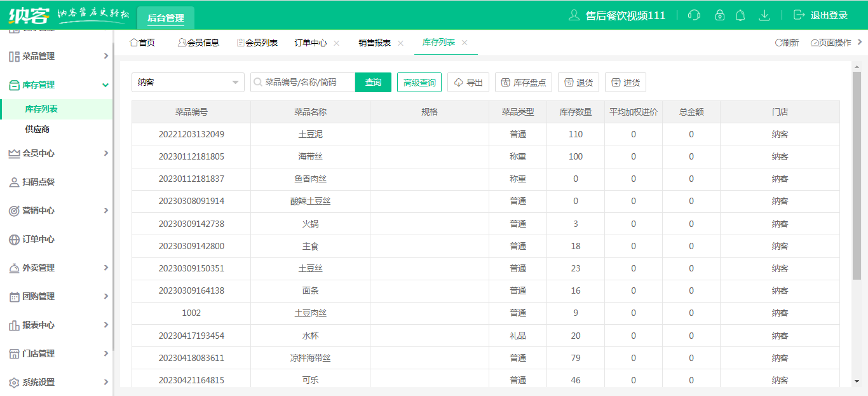
Task: Click the vertical scrollbar of the table
Action: click(x=856, y=175)
